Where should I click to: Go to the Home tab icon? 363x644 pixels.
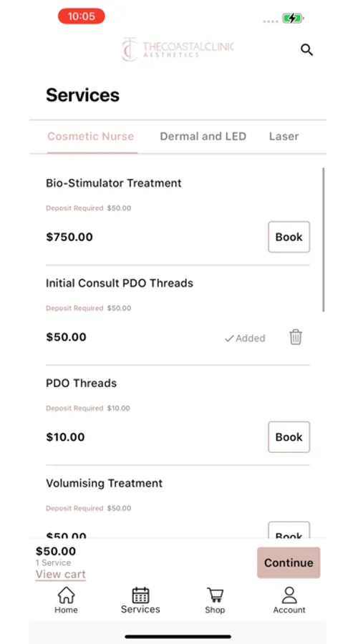click(x=66, y=595)
